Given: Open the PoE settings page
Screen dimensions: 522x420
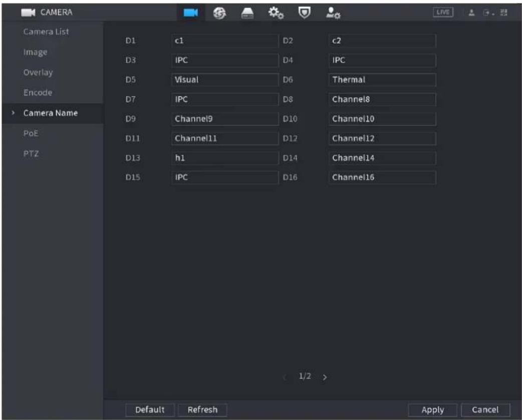Looking at the screenshot, I should (x=31, y=133).
